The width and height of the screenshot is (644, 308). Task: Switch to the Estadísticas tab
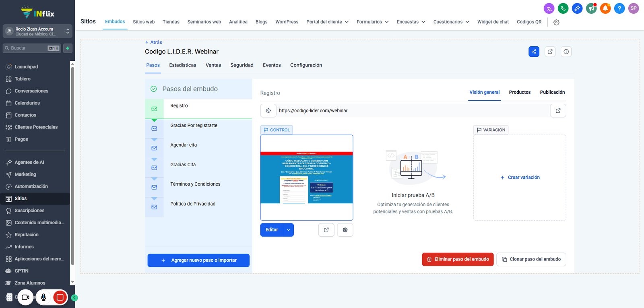coord(183,65)
